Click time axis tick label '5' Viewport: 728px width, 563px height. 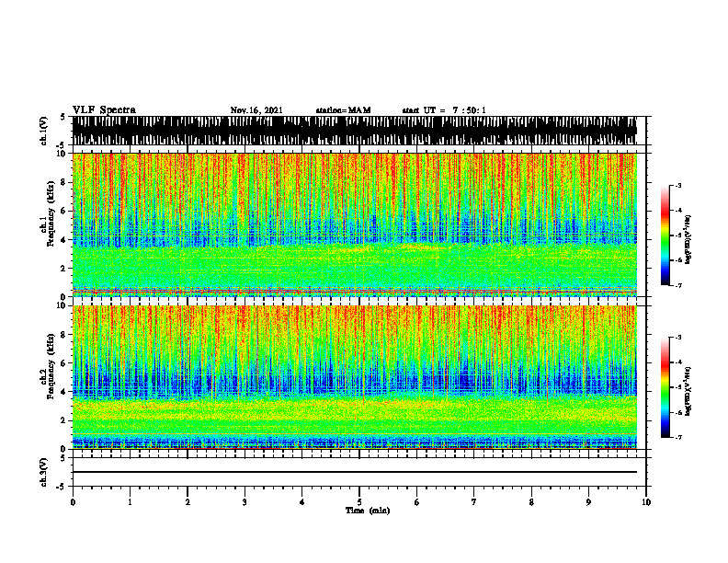[x=359, y=502]
